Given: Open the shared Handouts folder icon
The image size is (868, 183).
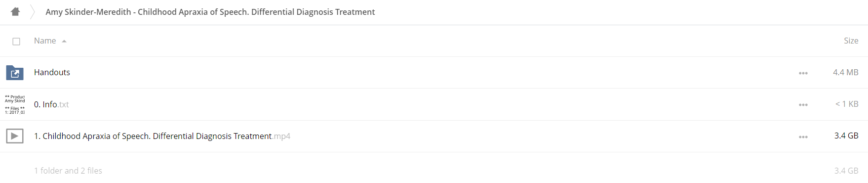Looking at the screenshot, I should tap(15, 73).
